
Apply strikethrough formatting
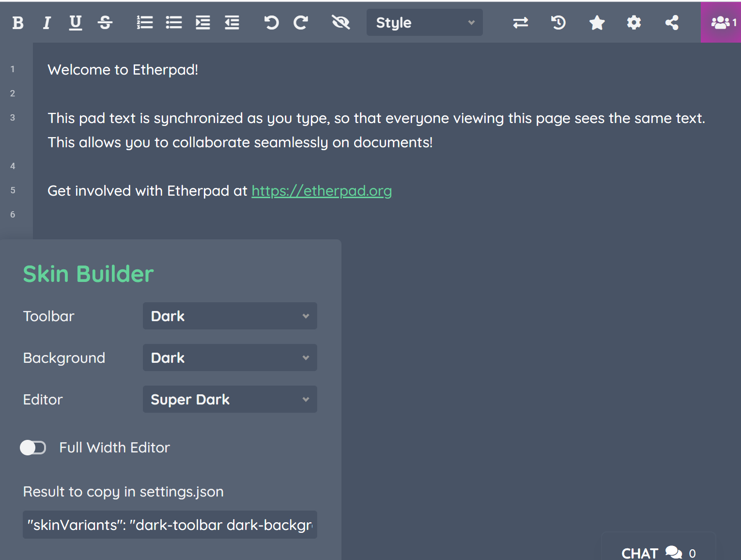pos(105,22)
